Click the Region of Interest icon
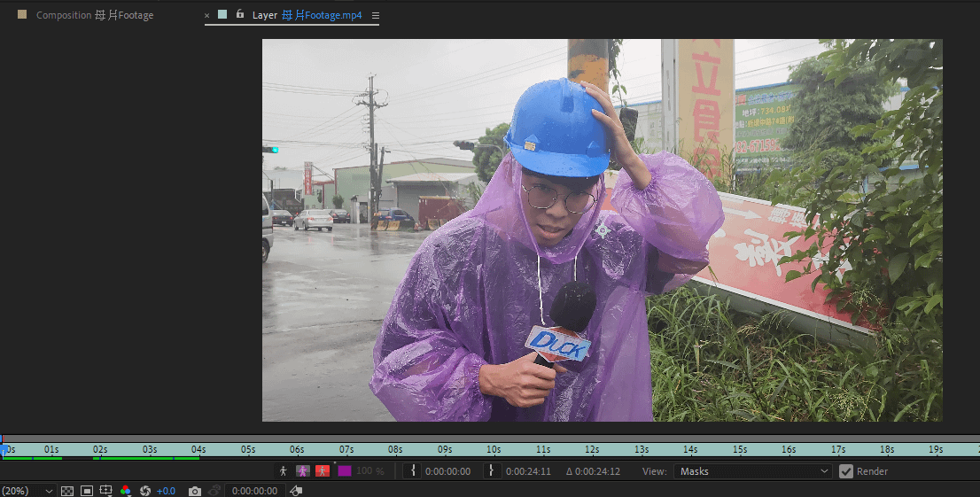980x497 pixels. pos(106,491)
